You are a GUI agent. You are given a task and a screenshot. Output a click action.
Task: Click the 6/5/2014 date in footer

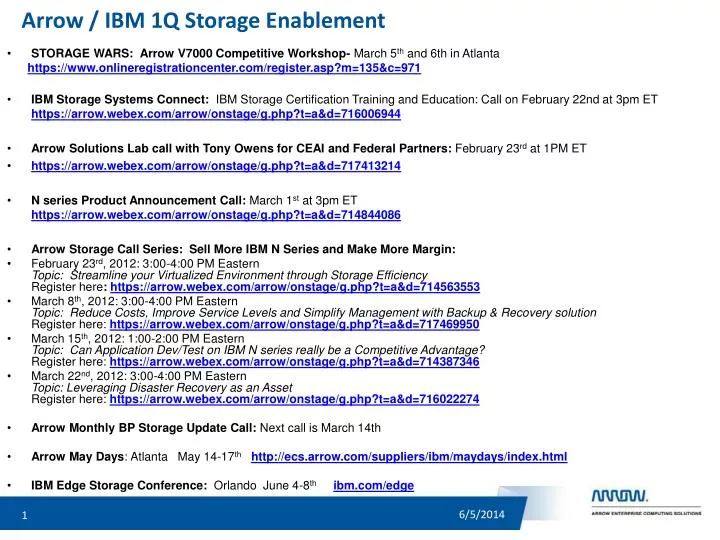click(x=482, y=514)
